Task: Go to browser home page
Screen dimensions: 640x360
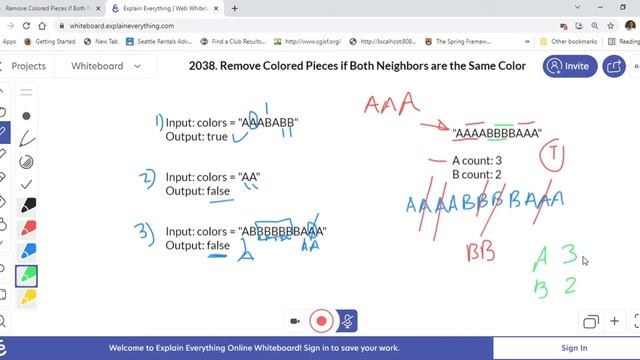Action: (42, 26)
